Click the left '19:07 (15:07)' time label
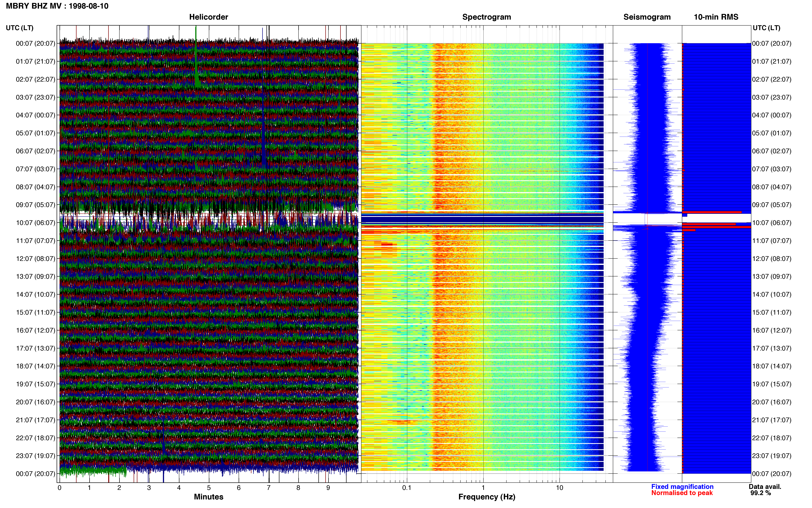Screen dimensions: 812x508 (x=36, y=384)
